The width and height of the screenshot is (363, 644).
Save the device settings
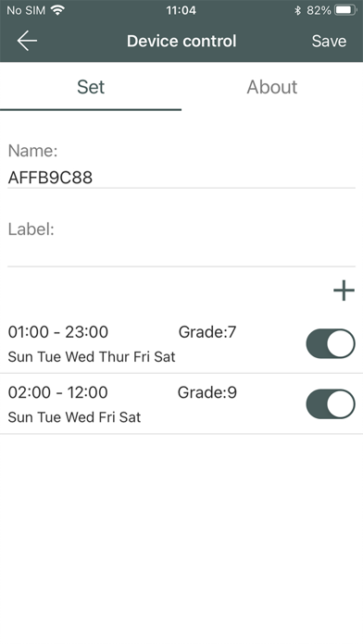[329, 41]
